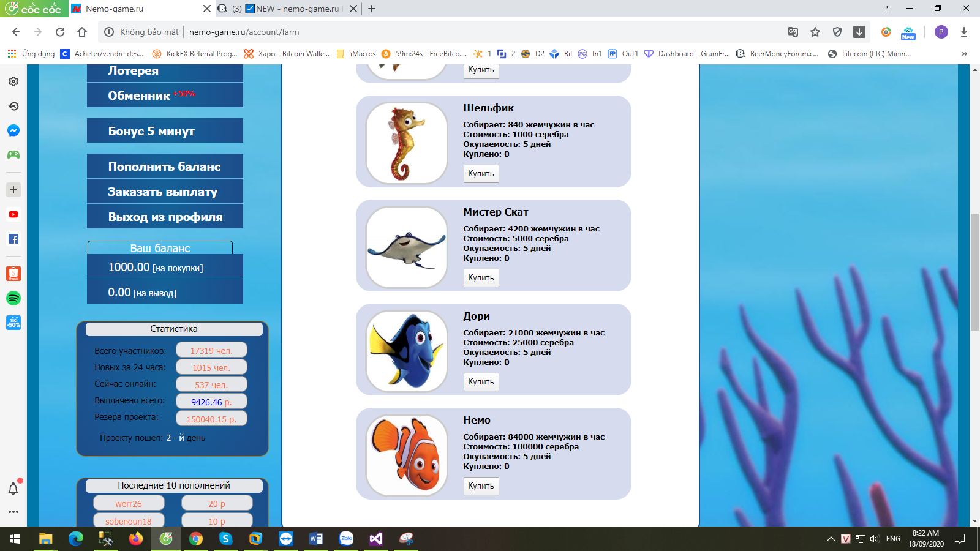Open a new browser tab
Image resolution: width=980 pixels, height=551 pixels.
372,9
